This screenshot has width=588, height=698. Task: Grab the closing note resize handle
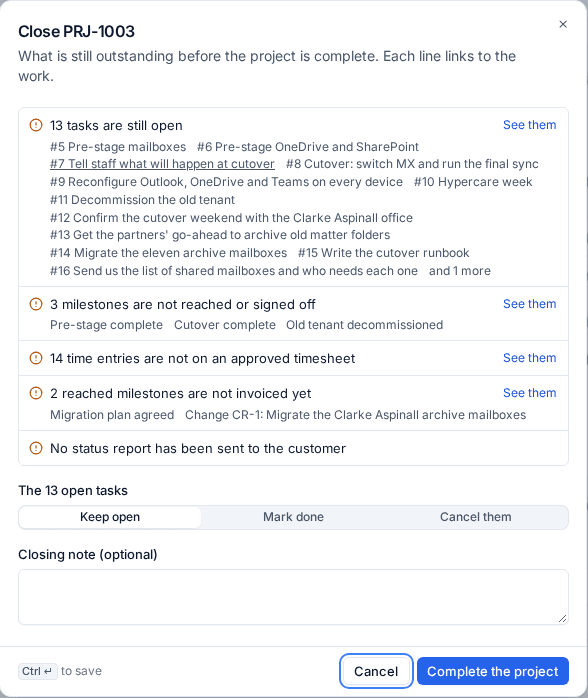(x=563, y=618)
